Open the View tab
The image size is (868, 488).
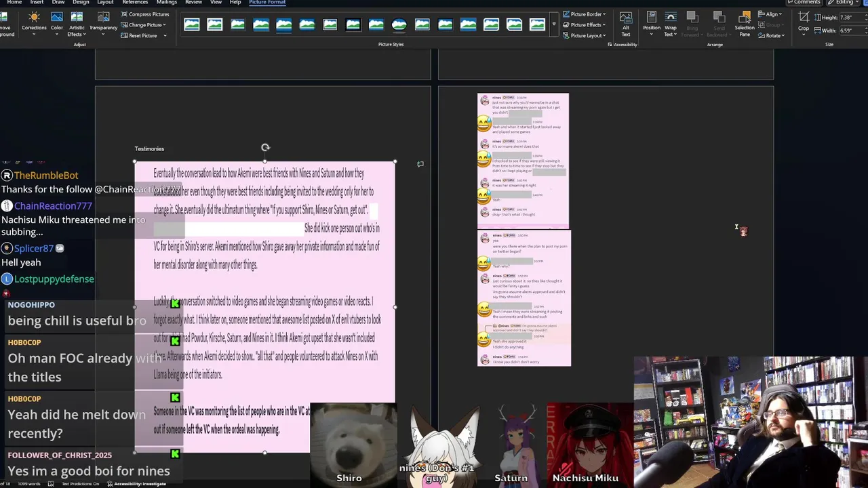pos(216,2)
